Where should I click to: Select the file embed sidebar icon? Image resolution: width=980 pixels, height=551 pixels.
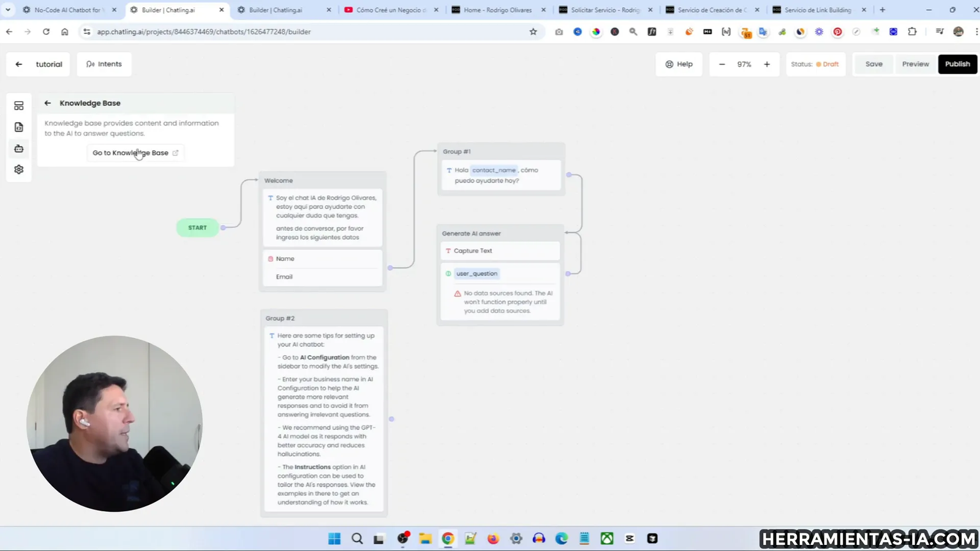pyautogui.click(x=18, y=127)
